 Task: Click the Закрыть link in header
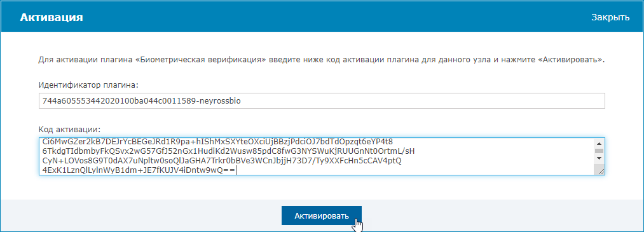610,17
